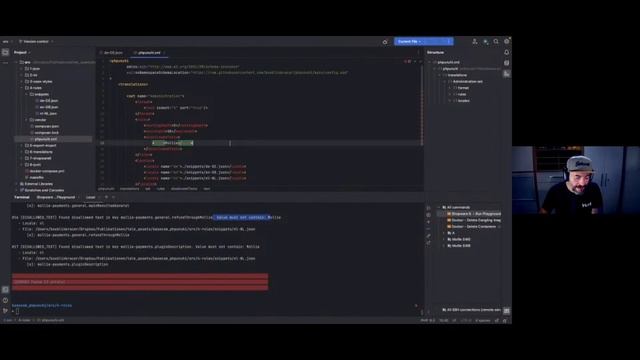
Task: Open the Project tool window icon
Action: point(5,52)
